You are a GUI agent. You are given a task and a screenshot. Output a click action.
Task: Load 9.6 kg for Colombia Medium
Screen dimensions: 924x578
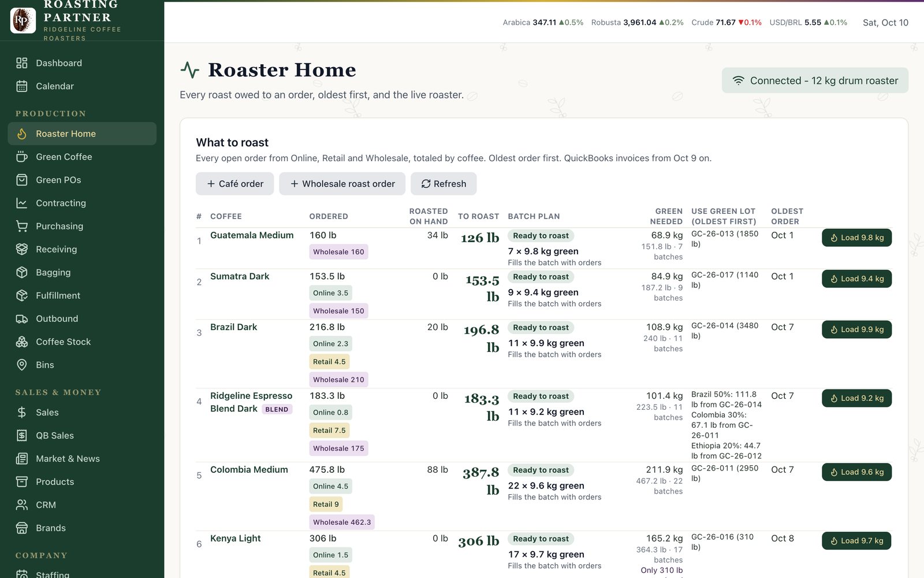point(856,472)
